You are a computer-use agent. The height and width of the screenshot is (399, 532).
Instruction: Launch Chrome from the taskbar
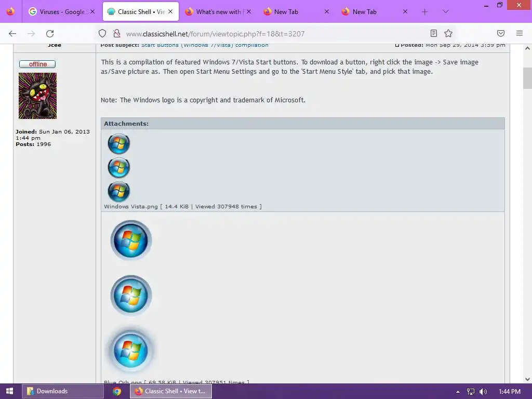[x=117, y=391]
